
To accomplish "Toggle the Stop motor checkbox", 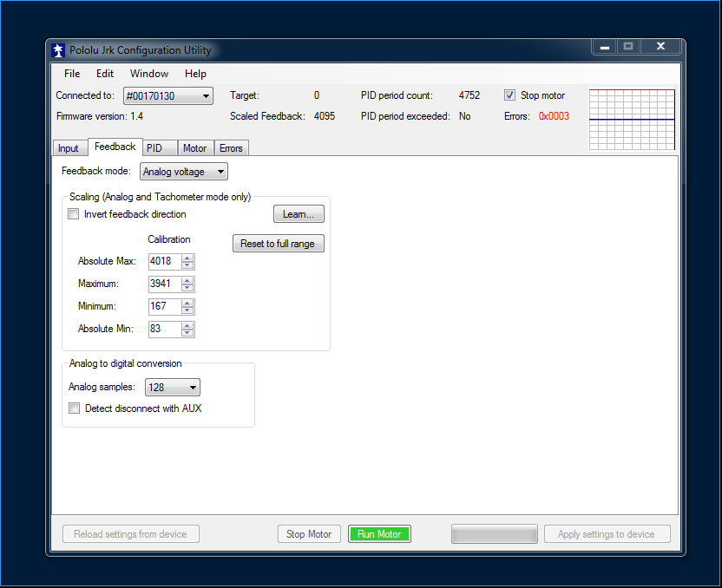I will tap(509, 95).
